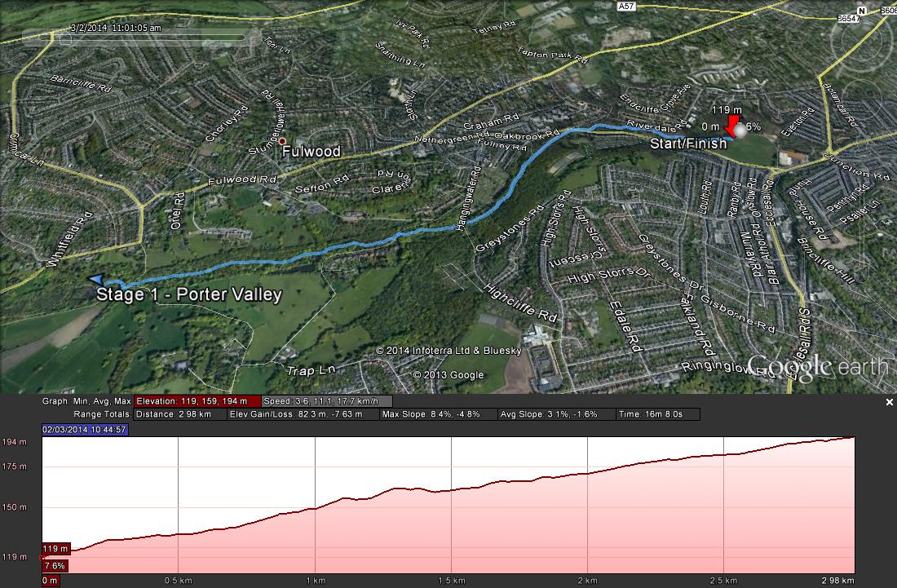Close the elevation profile panel
The width and height of the screenshot is (897, 588).
[890, 402]
